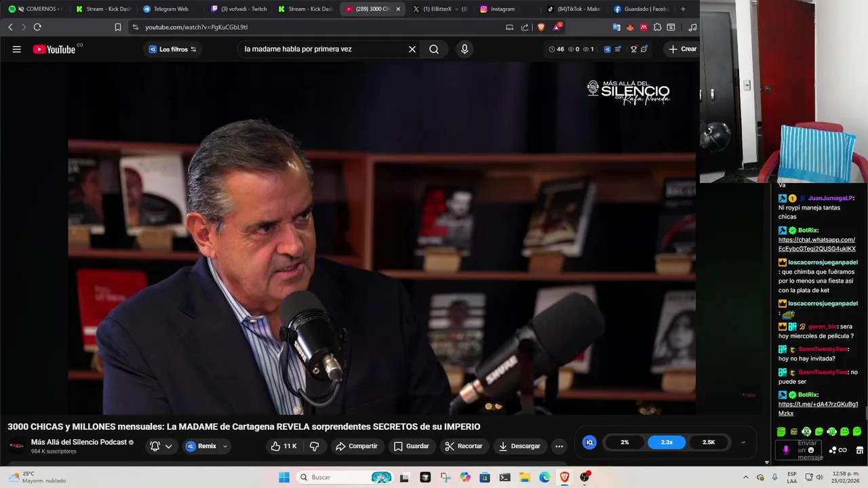Click the install app icon in address bar

pos(509,27)
